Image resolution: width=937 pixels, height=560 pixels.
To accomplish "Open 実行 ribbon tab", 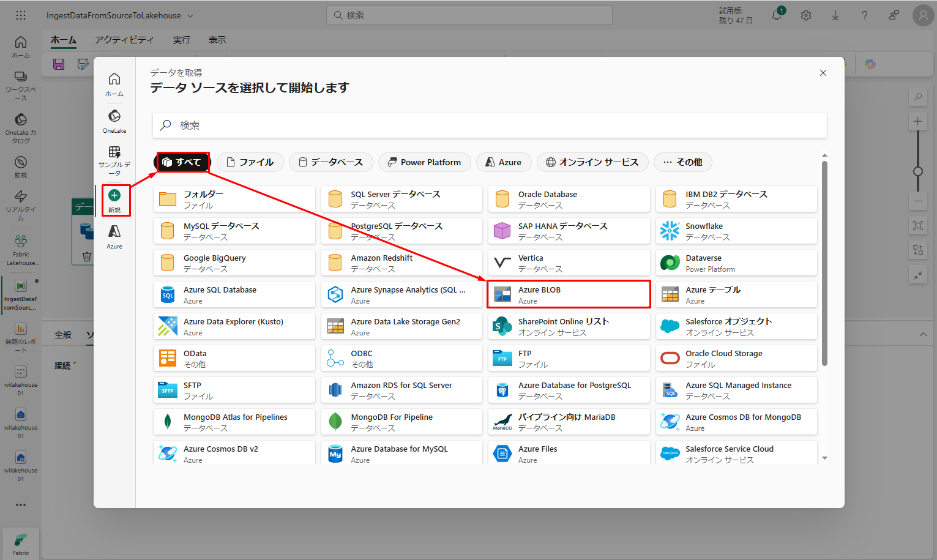I will 181,40.
